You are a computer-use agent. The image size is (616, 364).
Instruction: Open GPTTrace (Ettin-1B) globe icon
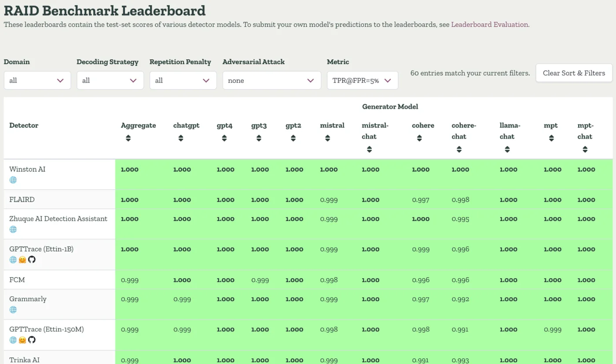(13, 259)
